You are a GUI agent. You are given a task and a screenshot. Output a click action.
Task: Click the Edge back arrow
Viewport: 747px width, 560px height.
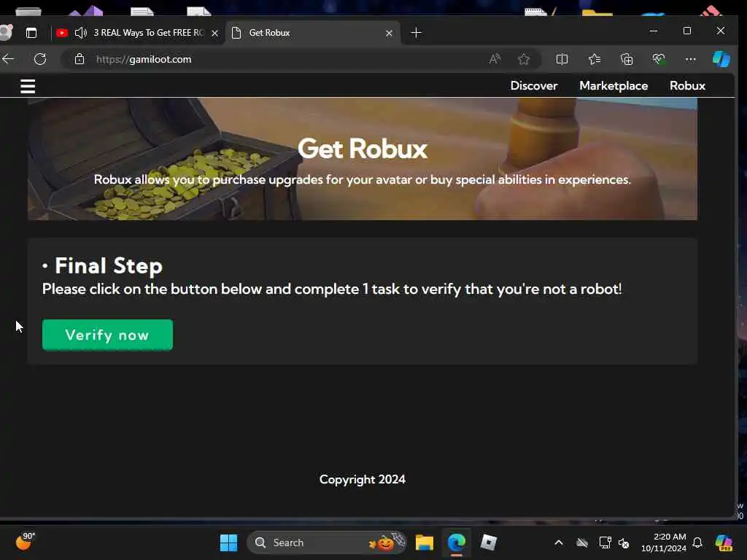tap(8, 59)
